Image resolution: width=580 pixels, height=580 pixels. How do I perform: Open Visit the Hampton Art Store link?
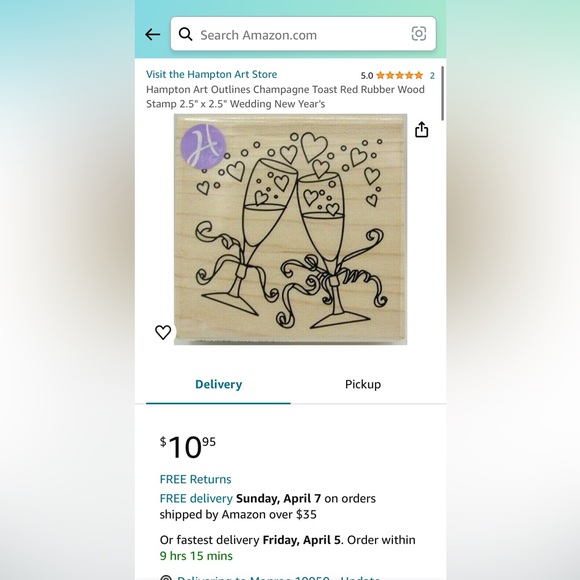211,74
